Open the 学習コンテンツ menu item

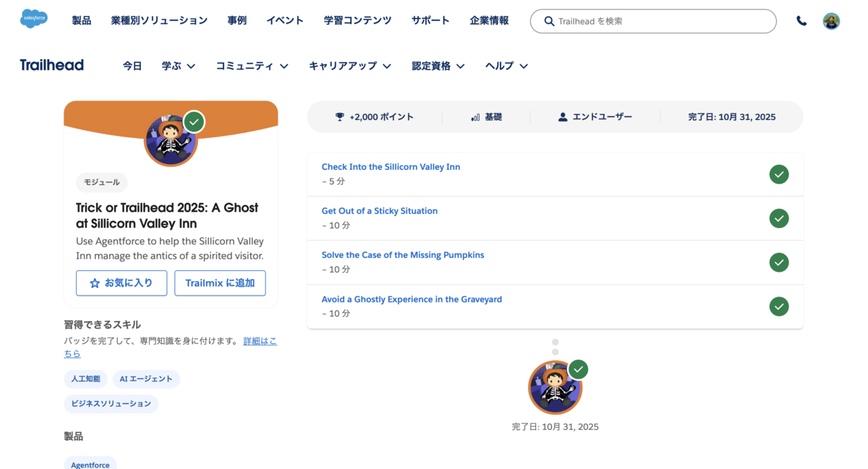(357, 20)
